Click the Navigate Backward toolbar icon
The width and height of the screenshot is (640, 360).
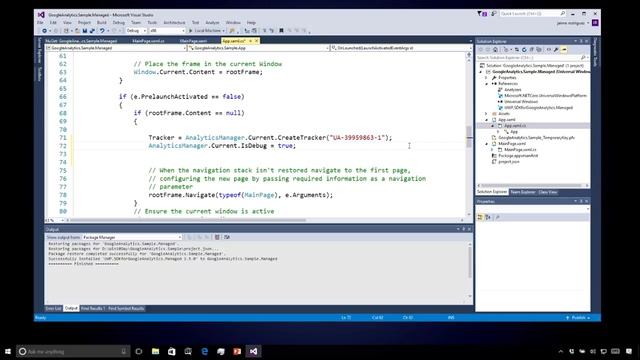coord(44,31)
